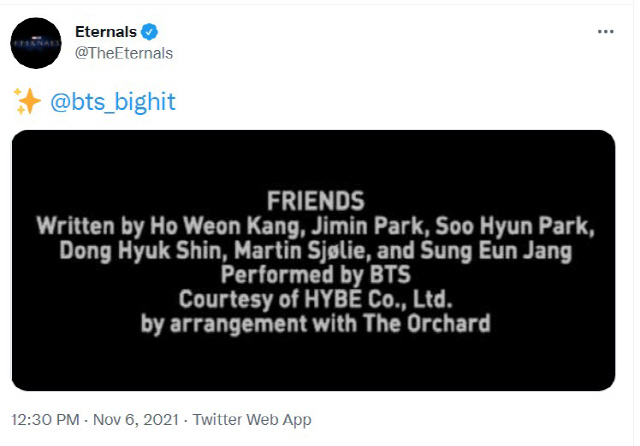Click the "Courtesy of HYBE Co., Ltd." line
The height and width of the screenshot is (446, 640).
(315, 298)
